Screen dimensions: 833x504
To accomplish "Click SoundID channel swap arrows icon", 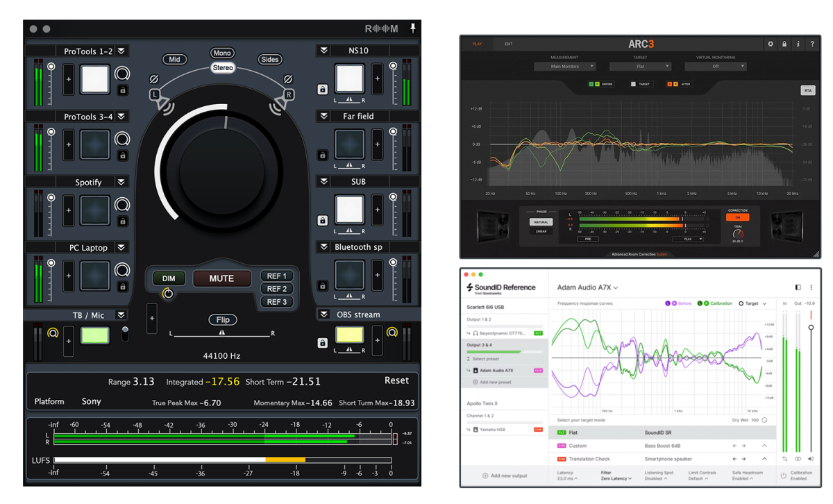I will click(x=785, y=459).
